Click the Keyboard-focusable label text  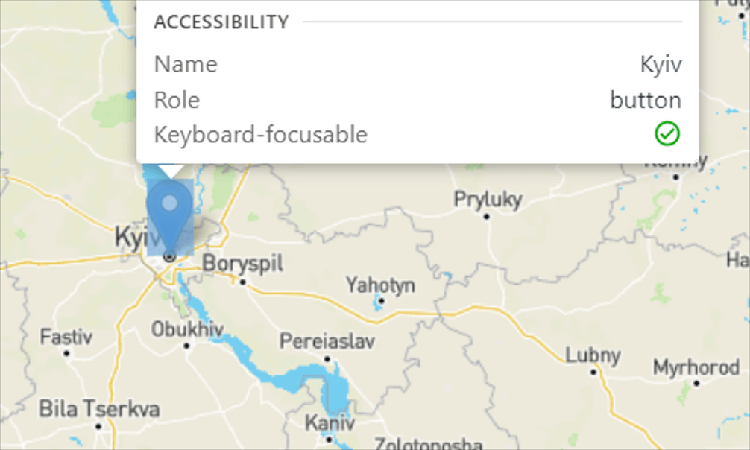pos(261,134)
